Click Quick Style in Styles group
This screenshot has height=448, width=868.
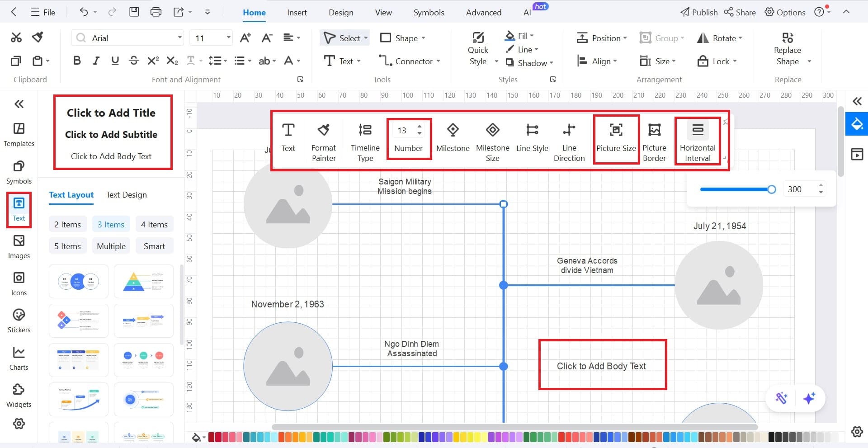pos(478,50)
